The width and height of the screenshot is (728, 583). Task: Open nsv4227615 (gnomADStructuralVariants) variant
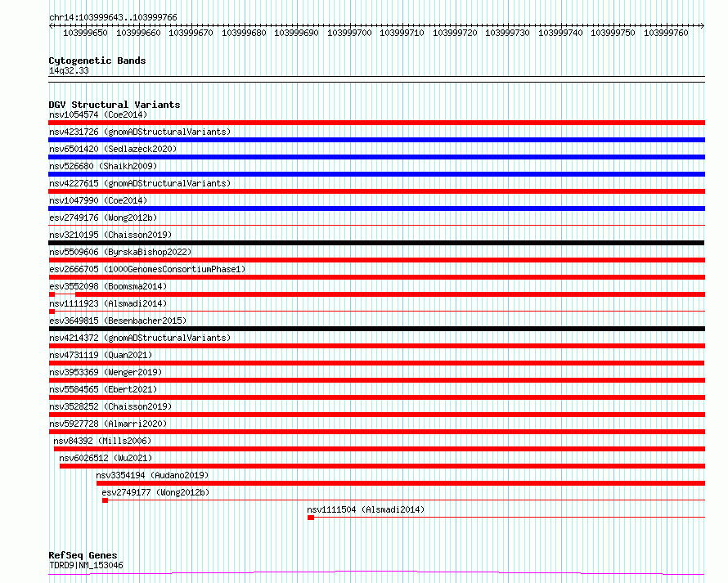140,183
